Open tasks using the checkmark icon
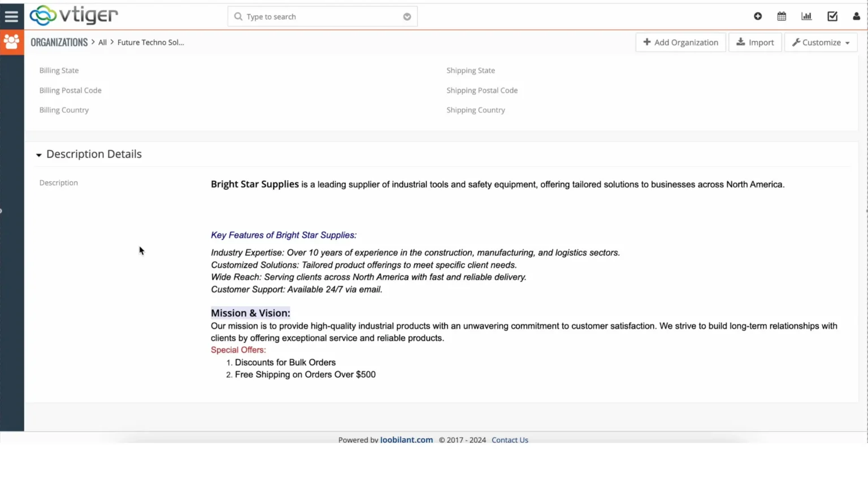 click(x=832, y=16)
